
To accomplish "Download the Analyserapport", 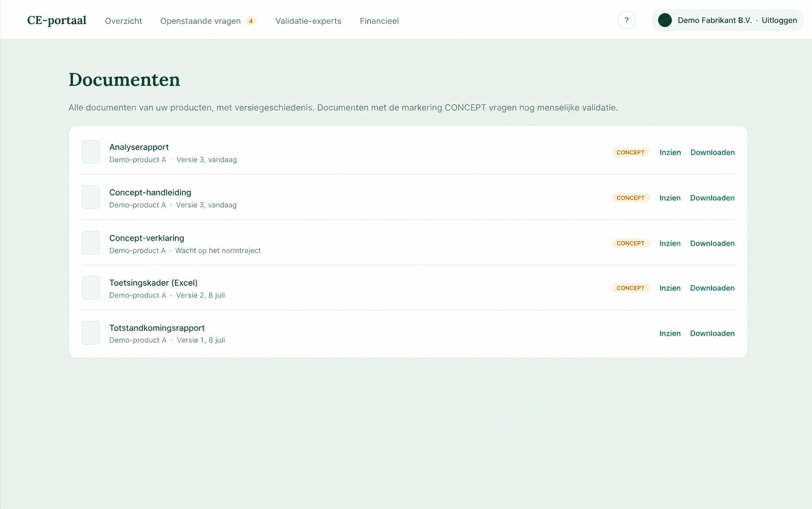I will (713, 152).
